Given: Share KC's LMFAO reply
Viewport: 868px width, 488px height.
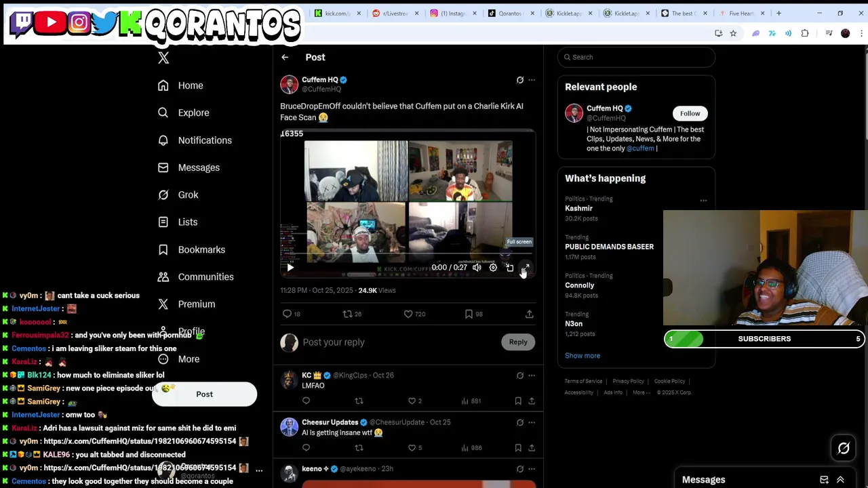Looking at the screenshot, I should (x=532, y=401).
